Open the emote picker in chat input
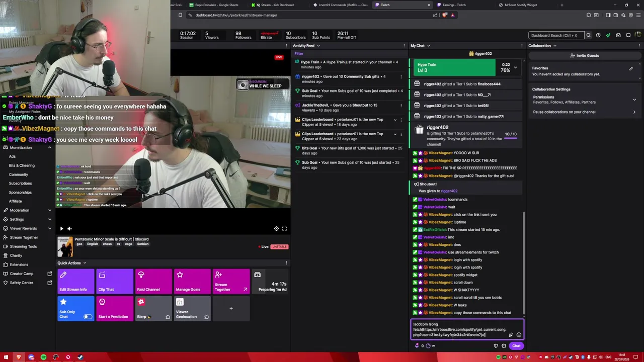The width and height of the screenshot is (644, 362). (x=519, y=335)
